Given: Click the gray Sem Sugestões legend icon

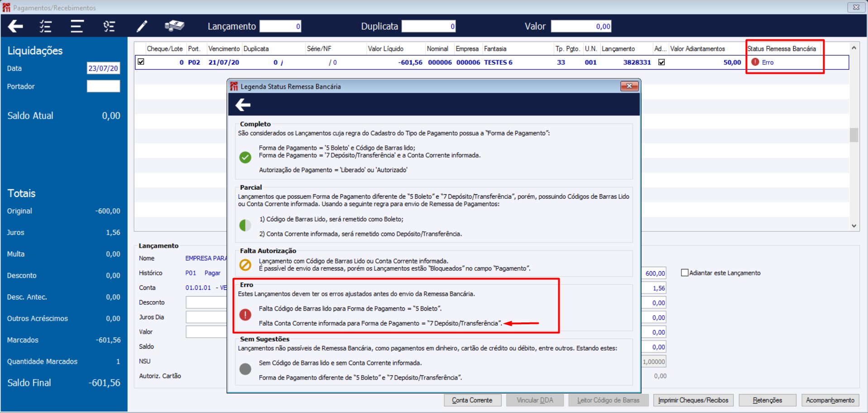Looking at the screenshot, I should (x=245, y=369).
